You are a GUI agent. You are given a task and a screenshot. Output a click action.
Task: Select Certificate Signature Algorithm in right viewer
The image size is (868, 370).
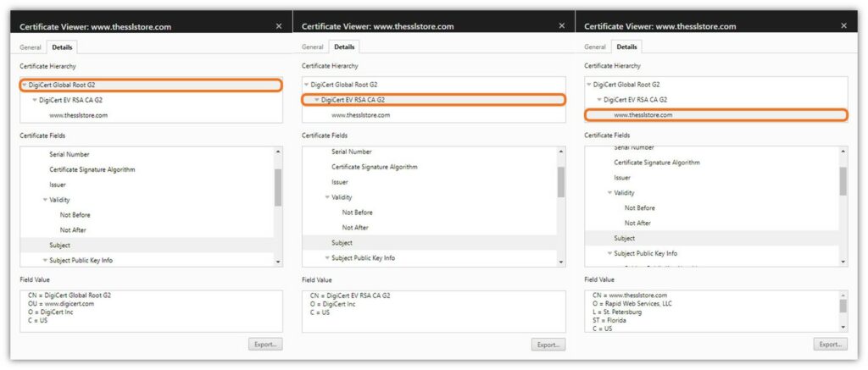(x=657, y=163)
